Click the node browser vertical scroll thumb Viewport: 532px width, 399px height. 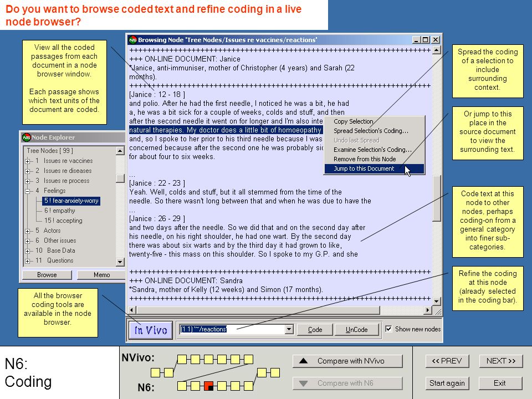coord(437,198)
